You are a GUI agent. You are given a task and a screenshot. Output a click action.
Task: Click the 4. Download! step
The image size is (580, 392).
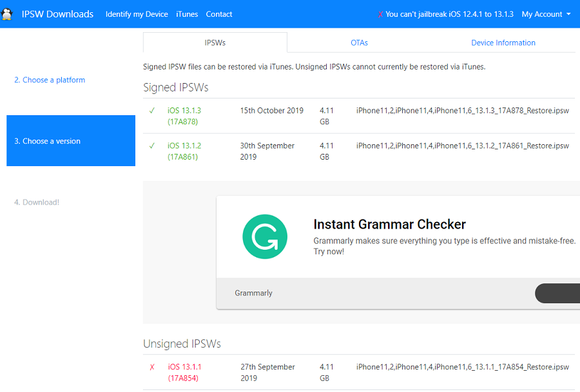[37, 202]
